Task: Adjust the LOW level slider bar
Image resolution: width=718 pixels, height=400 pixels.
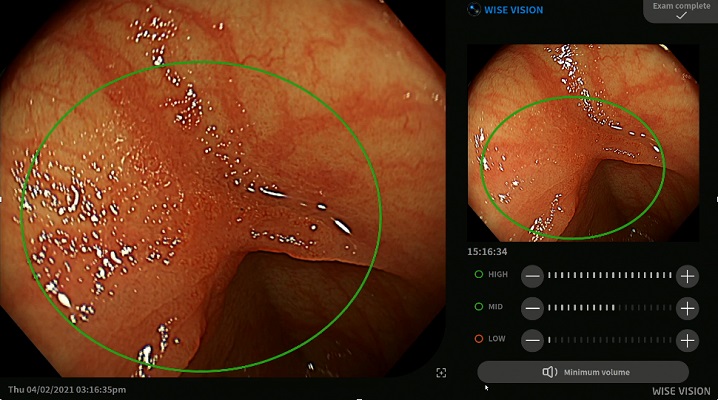Action: pyautogui.click(x=609, y=340)
